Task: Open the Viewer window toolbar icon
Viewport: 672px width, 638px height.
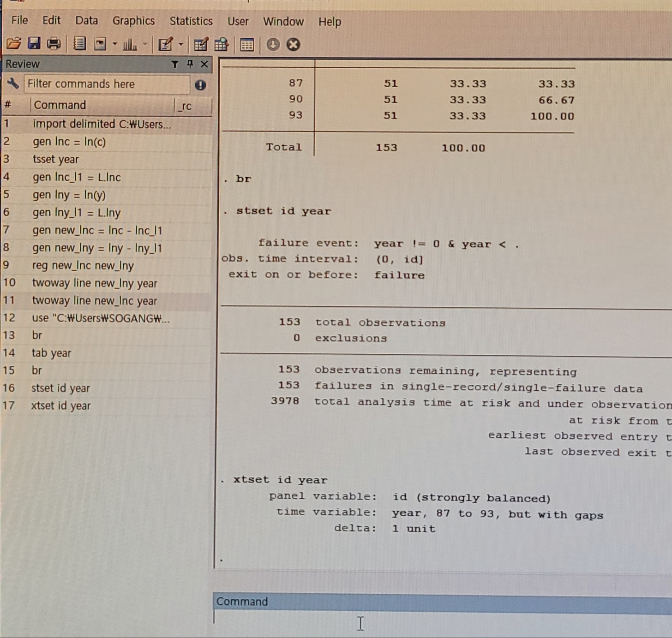Action: (100, 44)
